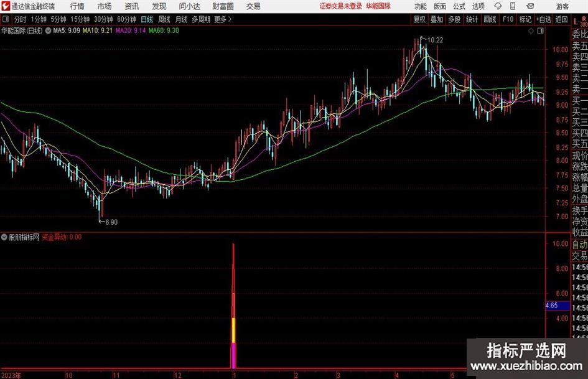The image size is (588, 379).
Task: Expand 更多 period options
Action: (x=223, y=19)
